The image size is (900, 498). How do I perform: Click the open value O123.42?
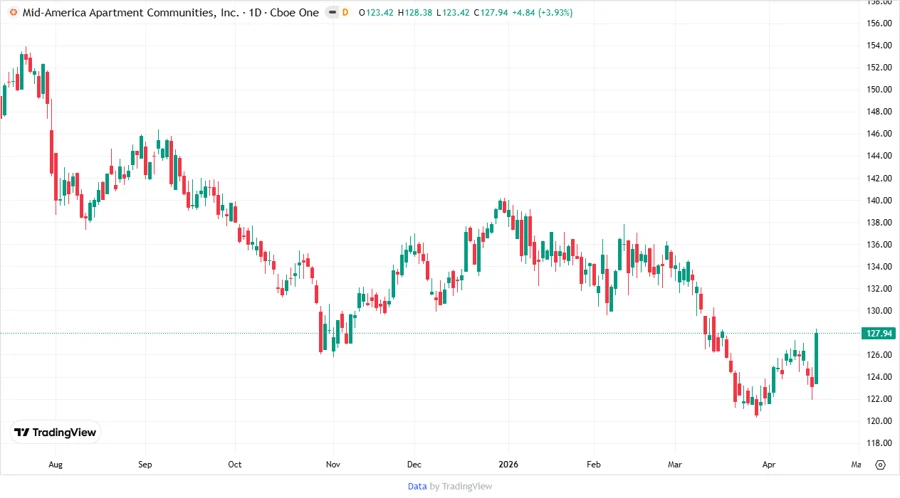pos(376,12)
